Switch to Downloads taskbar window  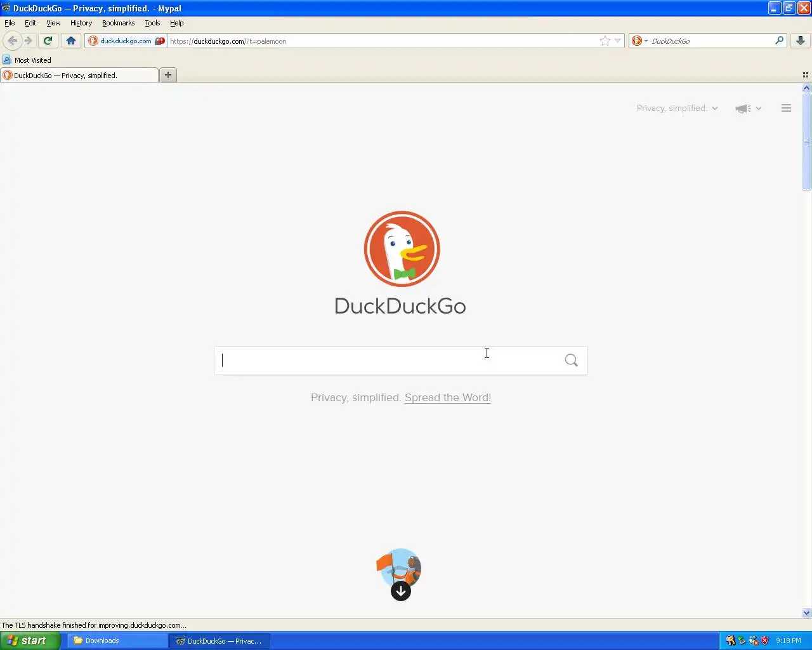(119, 640)
